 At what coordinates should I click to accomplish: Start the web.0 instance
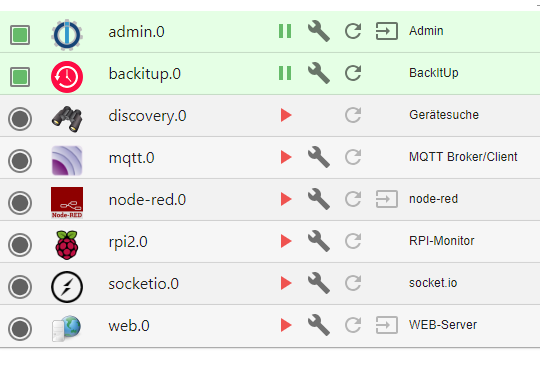point(286,325)
